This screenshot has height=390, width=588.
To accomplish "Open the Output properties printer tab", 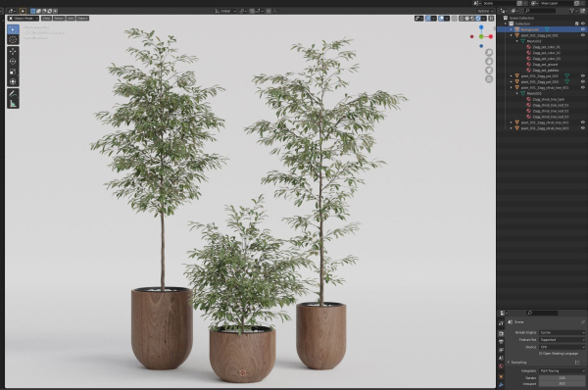I will [502, 342].
